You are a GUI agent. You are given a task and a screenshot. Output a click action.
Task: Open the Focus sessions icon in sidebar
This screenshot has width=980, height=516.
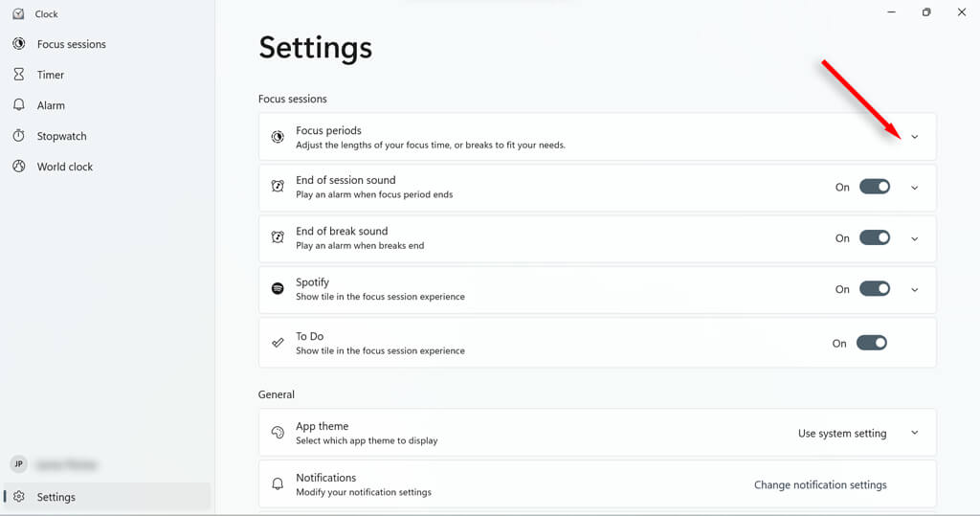click(x=18, y=44)
